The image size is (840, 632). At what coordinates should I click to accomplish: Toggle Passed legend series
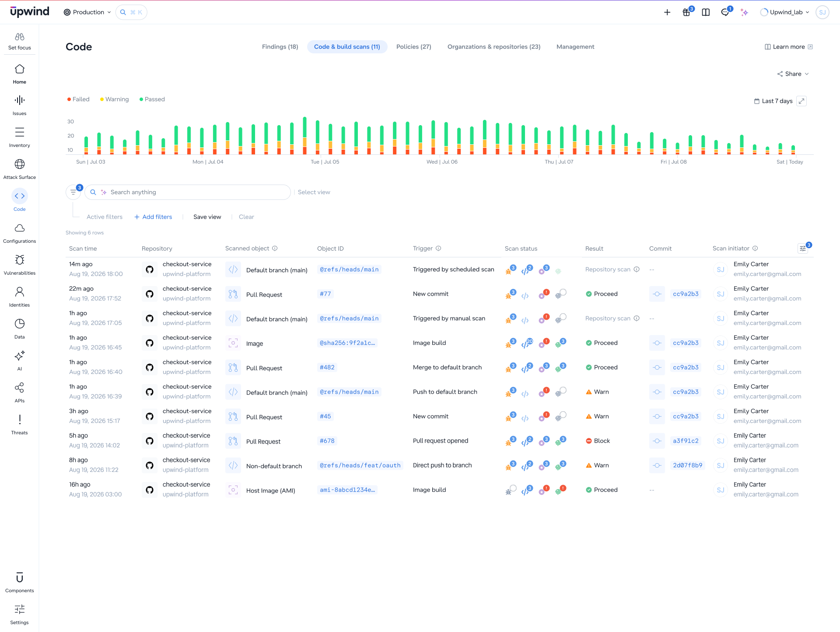(152, 99)
